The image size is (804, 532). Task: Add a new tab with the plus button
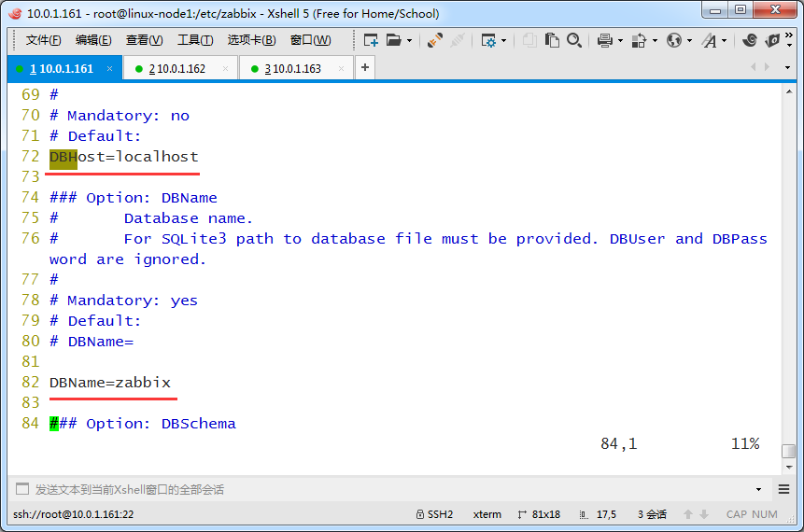(x=364, y=67)
